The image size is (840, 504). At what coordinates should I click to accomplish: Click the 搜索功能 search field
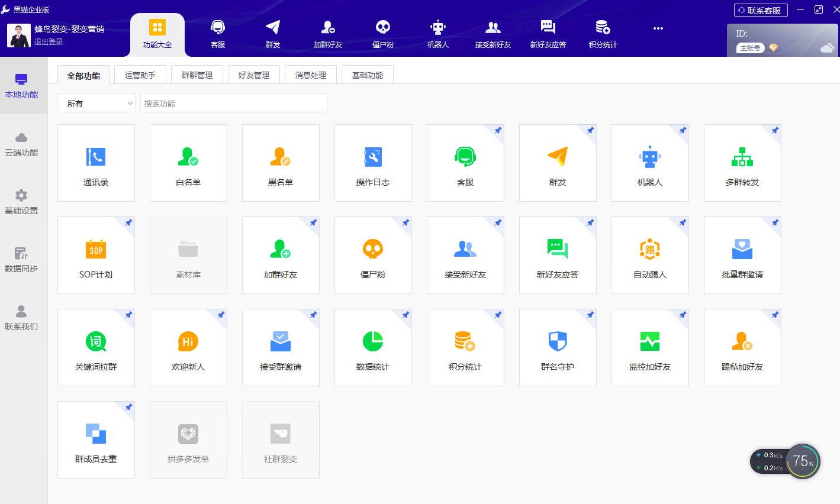[x=233, y=104]
